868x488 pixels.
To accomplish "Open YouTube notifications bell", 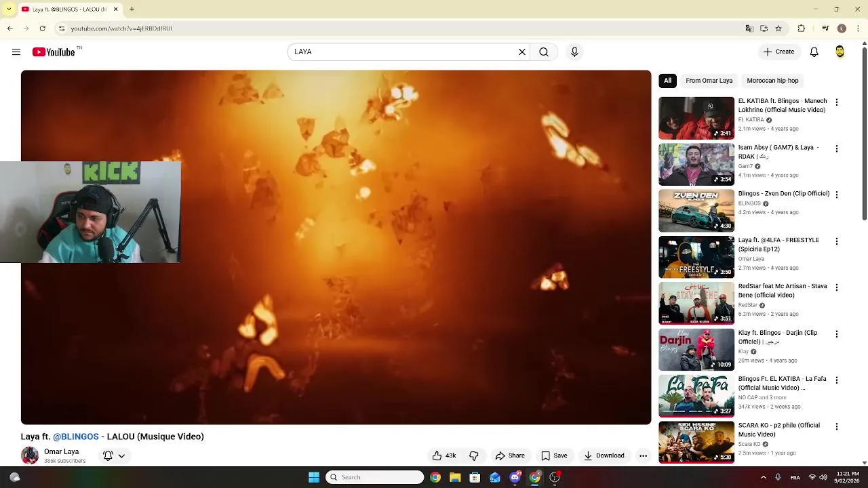I will pyautogui.click(x=814, y=52).
